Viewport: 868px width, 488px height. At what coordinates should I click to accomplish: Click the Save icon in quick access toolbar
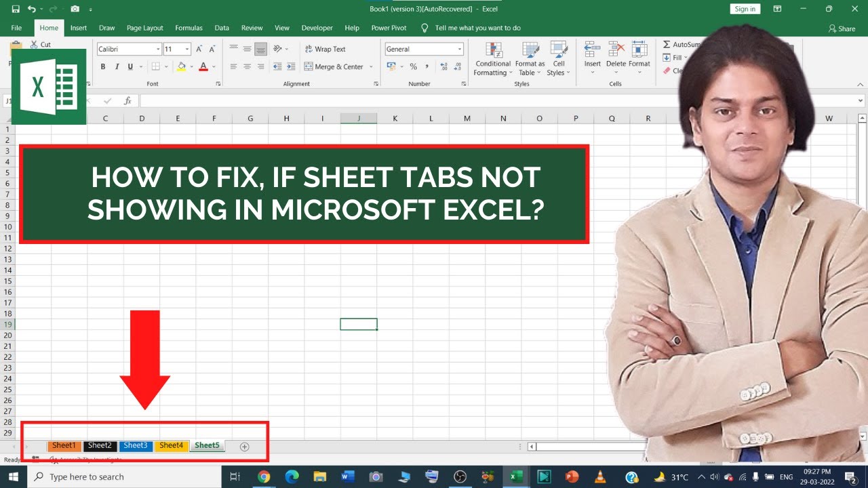(16, 9)
